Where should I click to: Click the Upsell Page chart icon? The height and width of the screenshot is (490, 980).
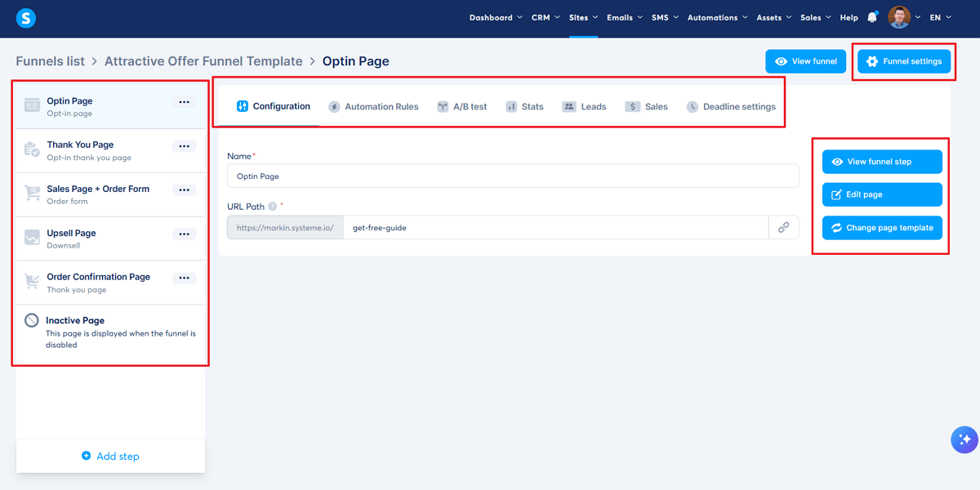coord(32,238)
